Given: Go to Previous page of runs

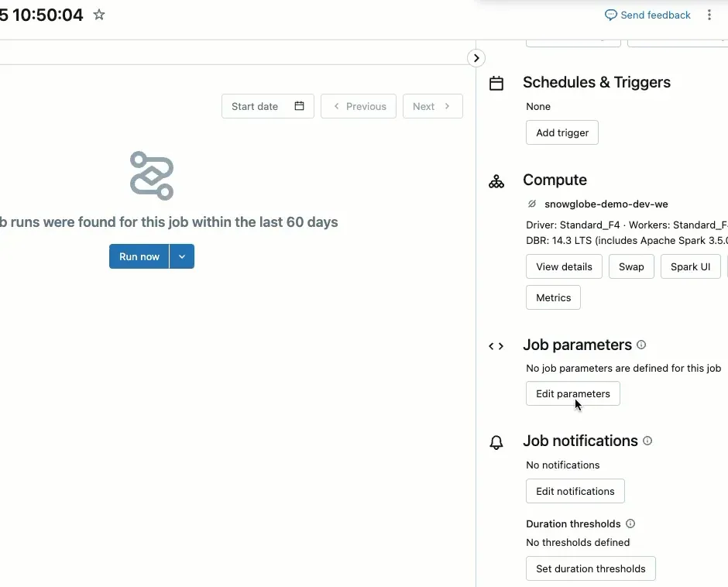Looking at the screenshot, I should (x=359, y=106).
